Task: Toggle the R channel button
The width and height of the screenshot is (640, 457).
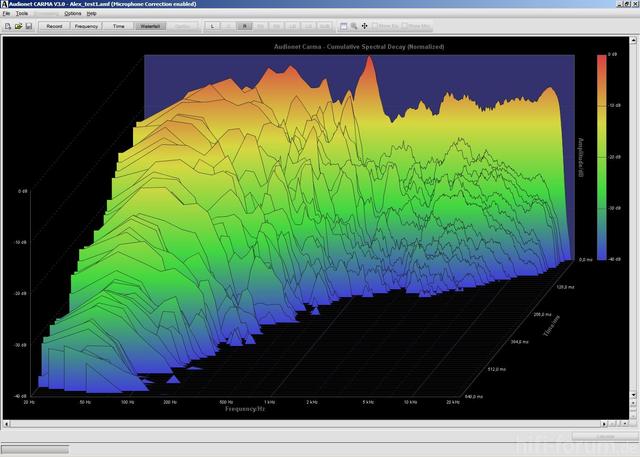Action: 245,25
